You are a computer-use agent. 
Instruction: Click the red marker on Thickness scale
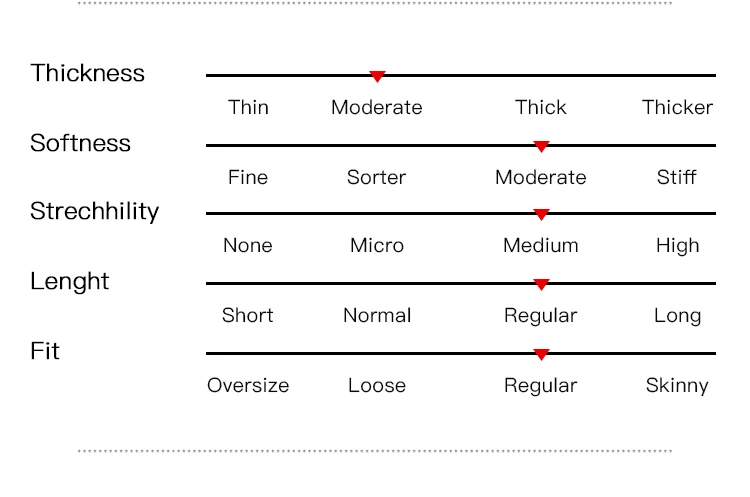pos(377,76)
